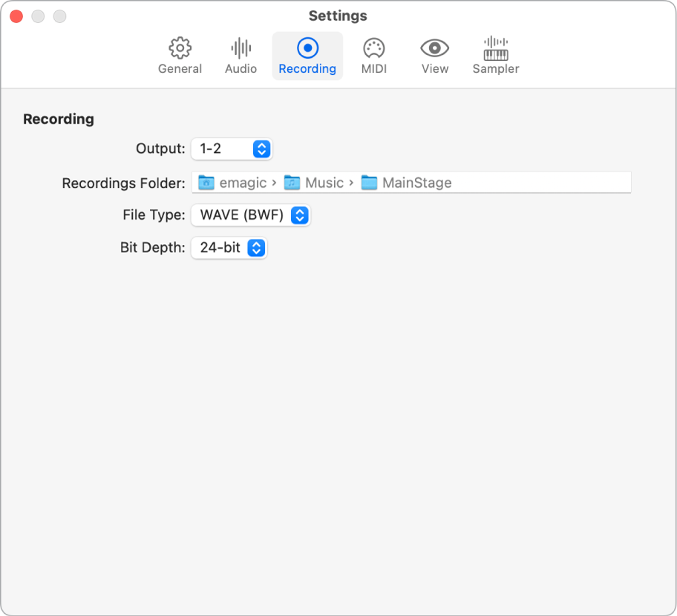This screenshot has width=677, height=616.
Task: Click the Music breadcrumb link
Action: (324, 183)
